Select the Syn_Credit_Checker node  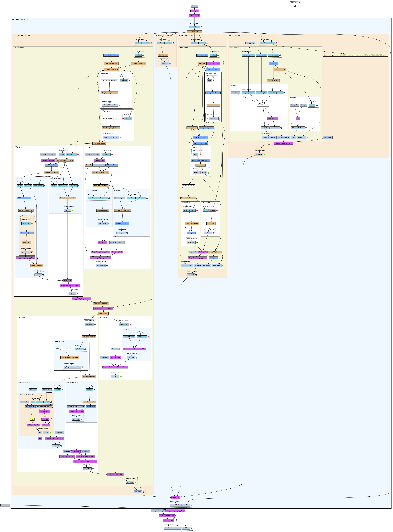(99, 143)
